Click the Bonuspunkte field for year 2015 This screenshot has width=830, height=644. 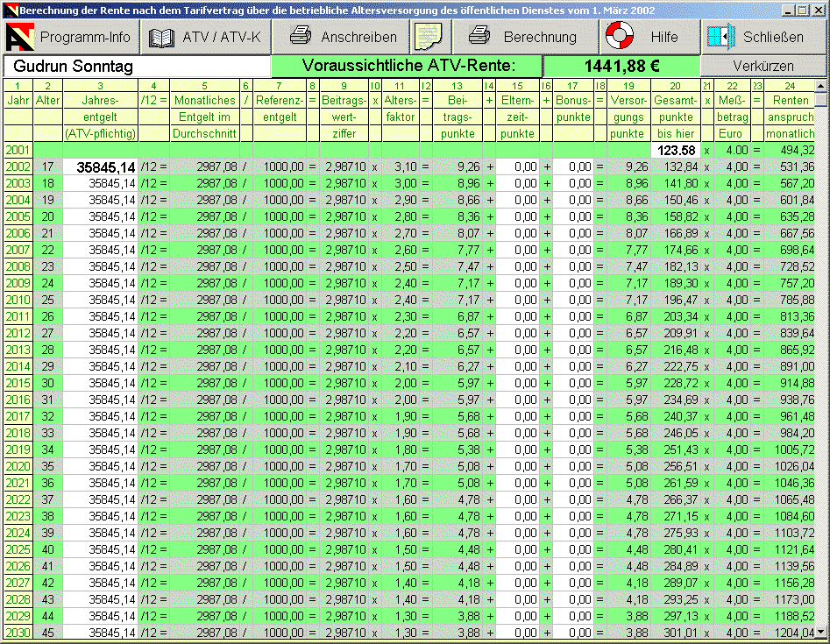click(x=573, y=383)
